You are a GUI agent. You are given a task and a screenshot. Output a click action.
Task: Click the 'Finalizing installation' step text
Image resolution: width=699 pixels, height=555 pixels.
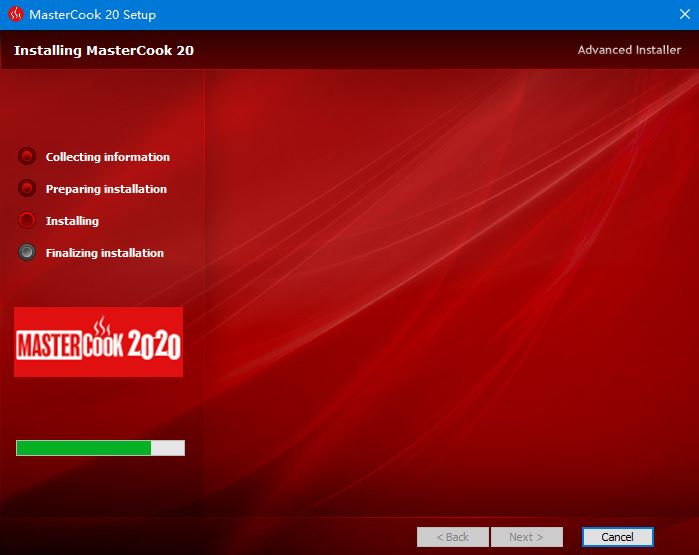[105, 253]
